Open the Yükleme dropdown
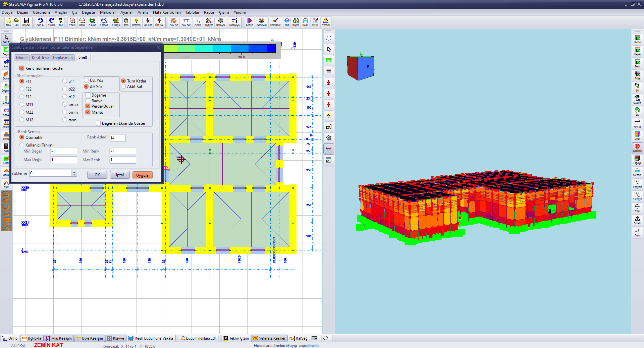This screenshot has width=644, height=348. (74, 173)
